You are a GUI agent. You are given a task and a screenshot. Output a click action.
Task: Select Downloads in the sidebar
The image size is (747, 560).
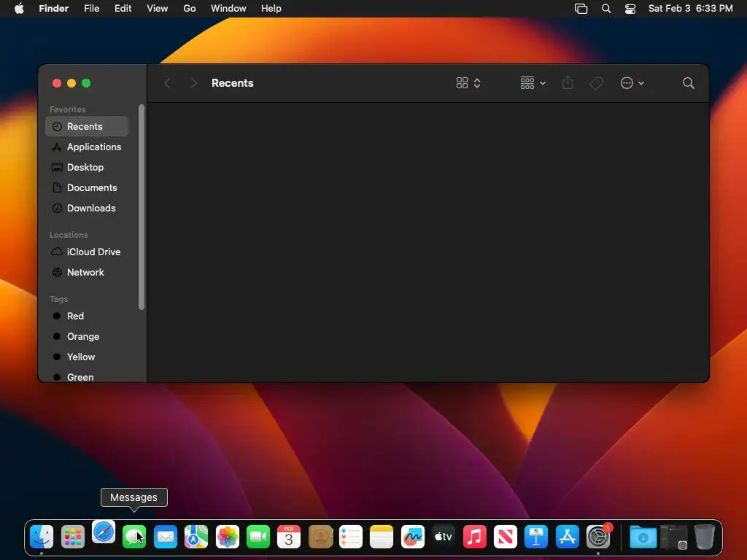pos(87,208)
